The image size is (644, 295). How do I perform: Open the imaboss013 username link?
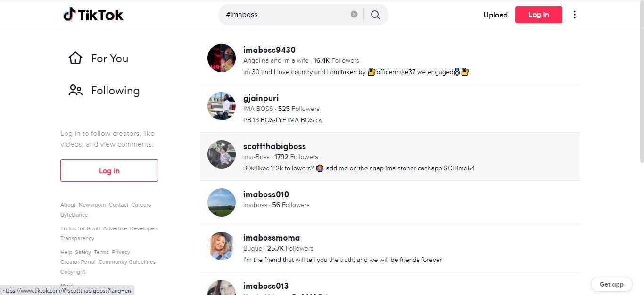266,286
